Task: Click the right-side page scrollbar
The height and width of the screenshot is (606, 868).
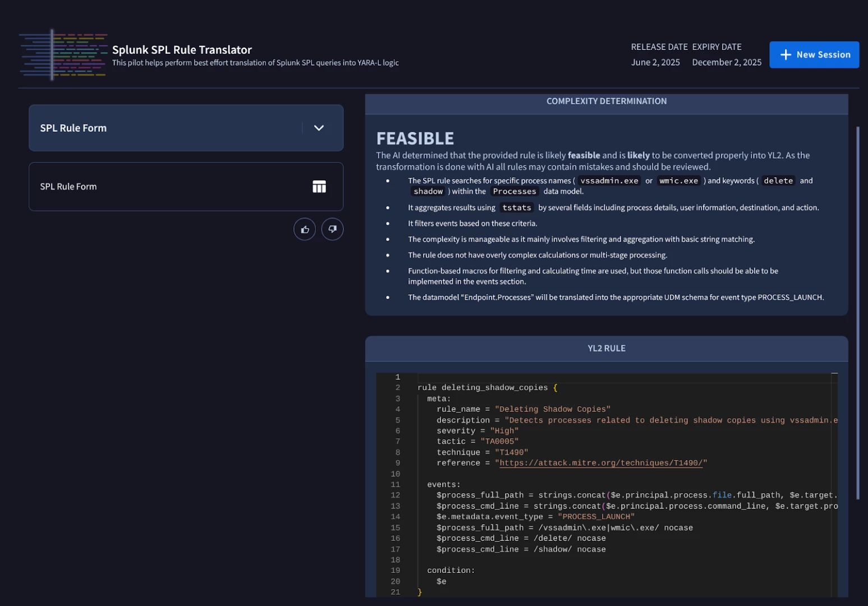Action: [858, 313]
